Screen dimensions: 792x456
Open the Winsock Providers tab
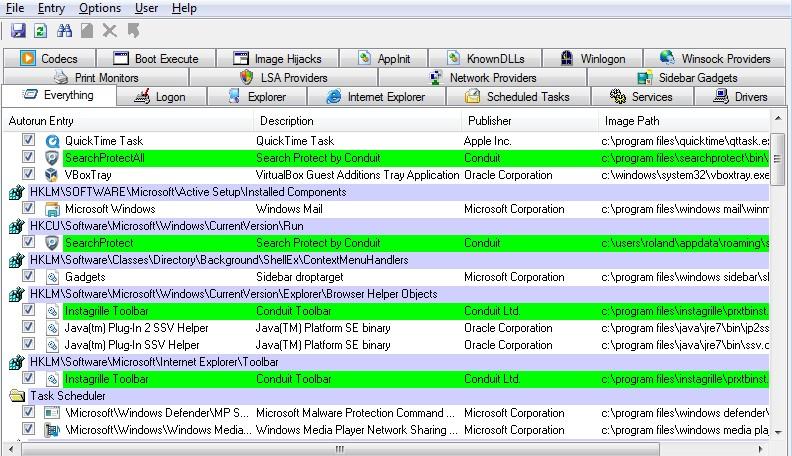click(x=715, y=59)
